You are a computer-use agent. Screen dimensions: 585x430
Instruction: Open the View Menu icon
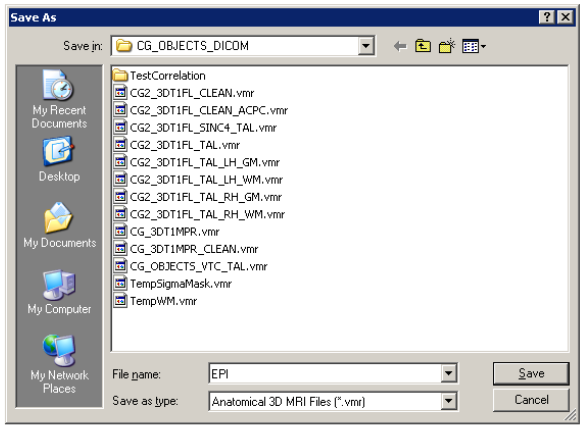(473, 46)
